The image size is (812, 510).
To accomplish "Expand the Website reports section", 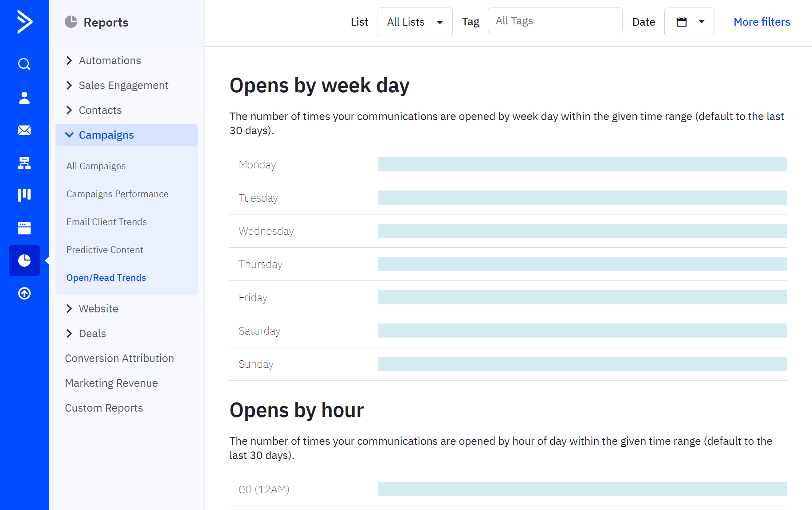I will (91, 309).
